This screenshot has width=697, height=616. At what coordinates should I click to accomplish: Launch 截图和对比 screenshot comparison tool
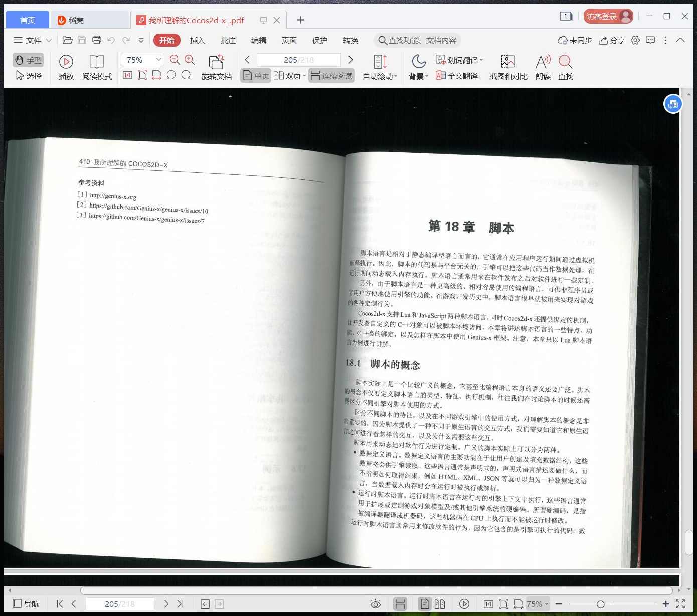pos(508,67)
